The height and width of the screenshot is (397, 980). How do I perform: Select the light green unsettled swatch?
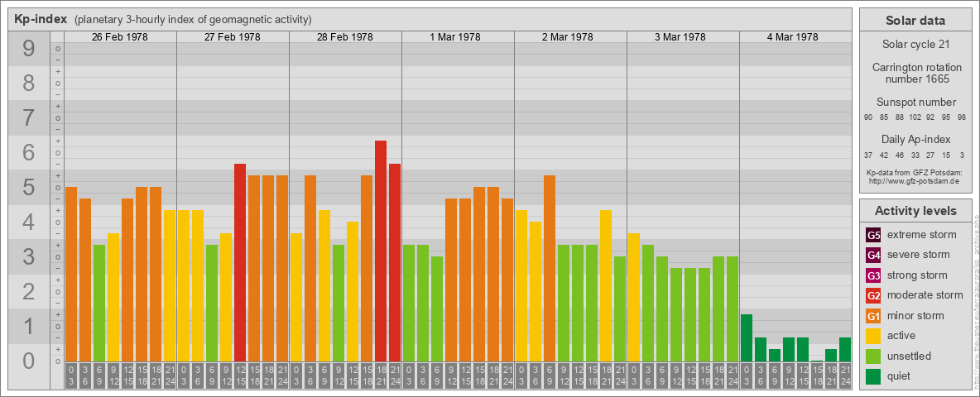coord(873,356)
